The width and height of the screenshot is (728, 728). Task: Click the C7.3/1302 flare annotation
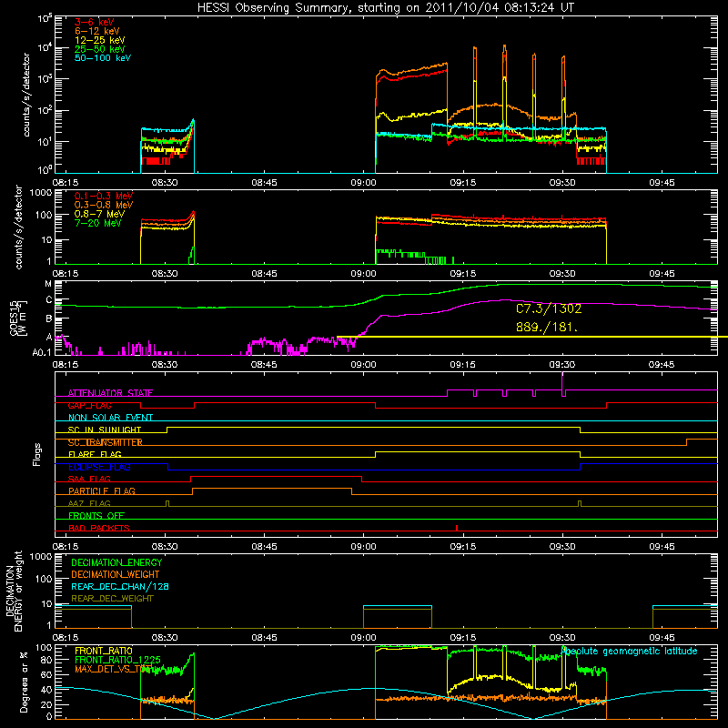549,308
